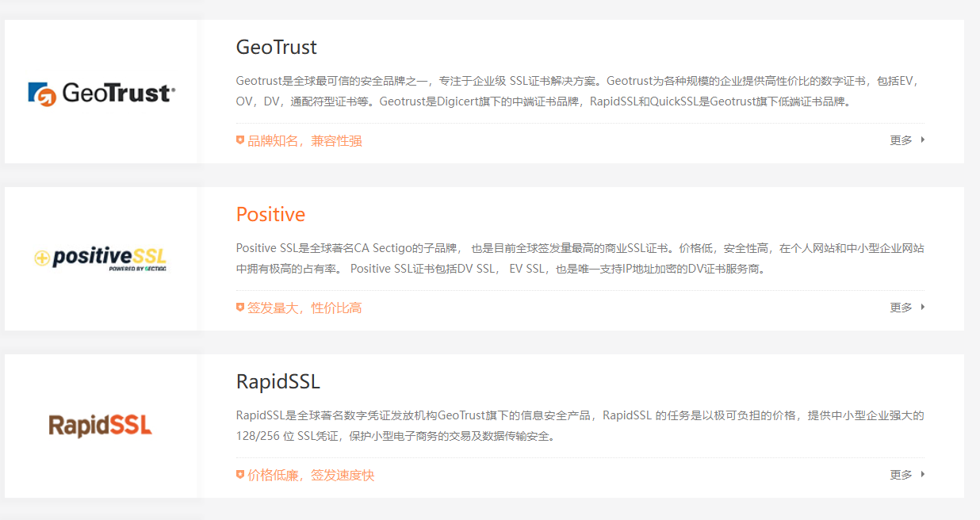Click the 价格低廉，签发速度快 tag text
The width and height of the screenshot is (980, 520).
point(311,476)
